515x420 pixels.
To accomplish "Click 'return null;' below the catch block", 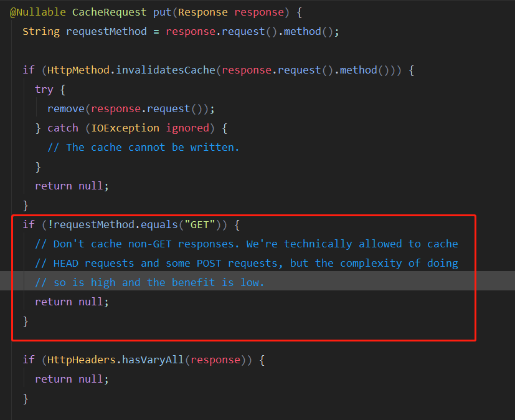I will pos(72,186).
